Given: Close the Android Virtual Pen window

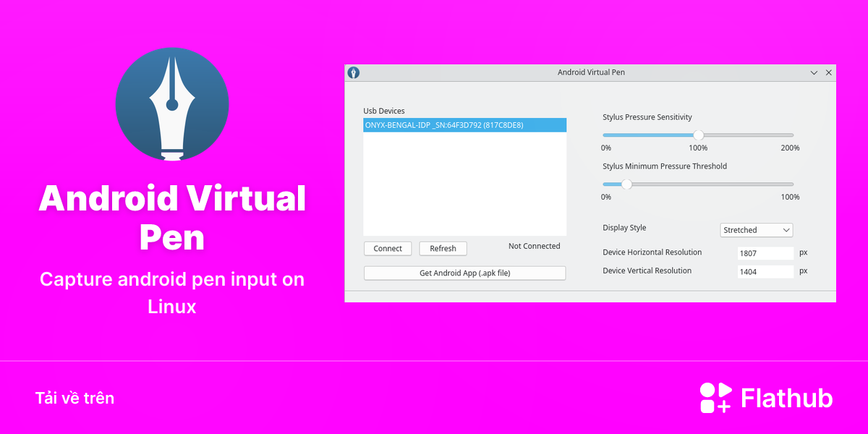Looking at the screenshot, I should [x=829, y=72].
